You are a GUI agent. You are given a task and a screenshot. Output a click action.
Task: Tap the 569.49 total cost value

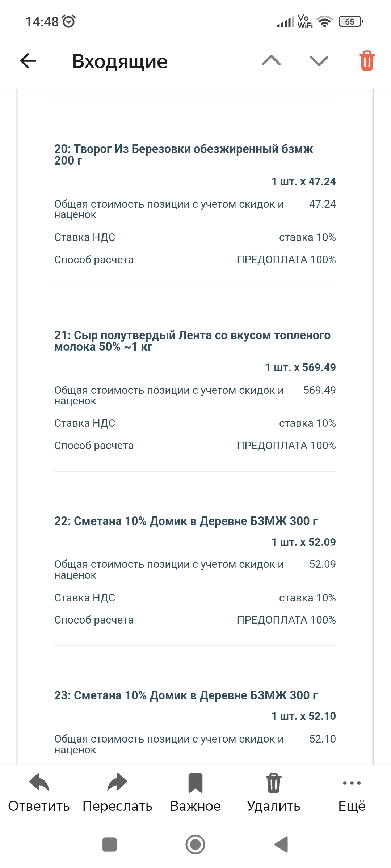point(320,390)
